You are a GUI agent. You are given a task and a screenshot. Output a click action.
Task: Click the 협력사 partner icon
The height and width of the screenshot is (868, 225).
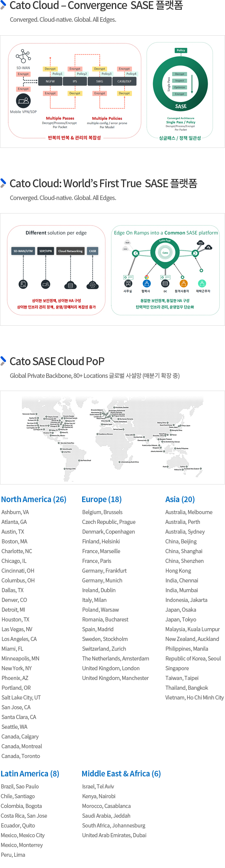pyautogui.click(x=147, y=283)
